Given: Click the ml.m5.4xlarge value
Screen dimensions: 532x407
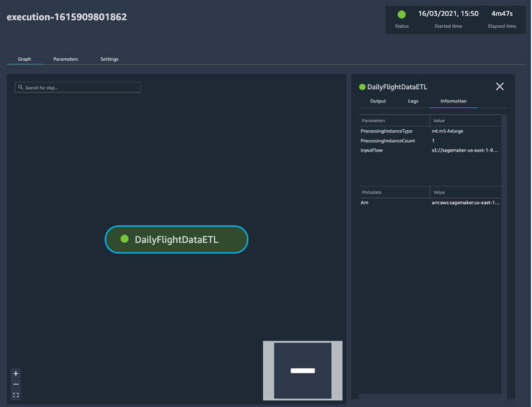Looking at the screenshot, I should pyautogui.click(x=447, y=131).
